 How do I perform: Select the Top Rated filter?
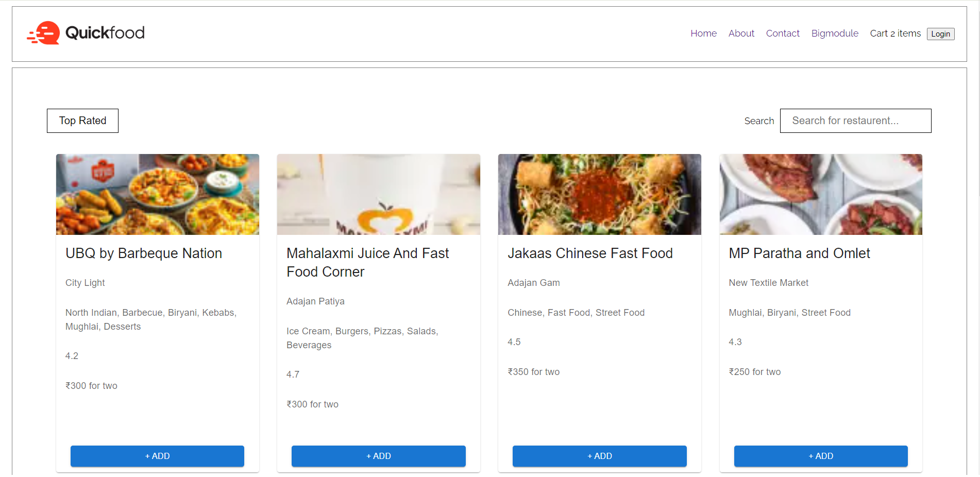click(82, 121)
